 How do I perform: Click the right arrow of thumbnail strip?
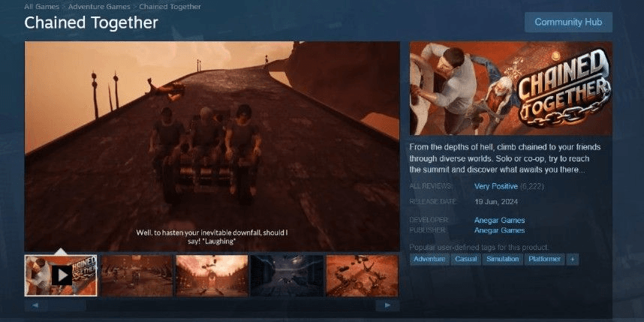pyautogui.click(x=387, y=305)
